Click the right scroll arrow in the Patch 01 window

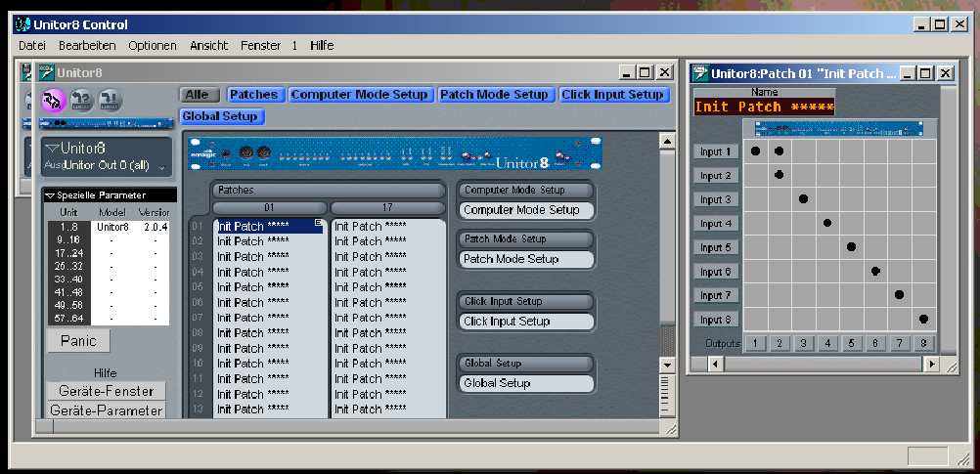pyautogui.click(x=932, y=364)
